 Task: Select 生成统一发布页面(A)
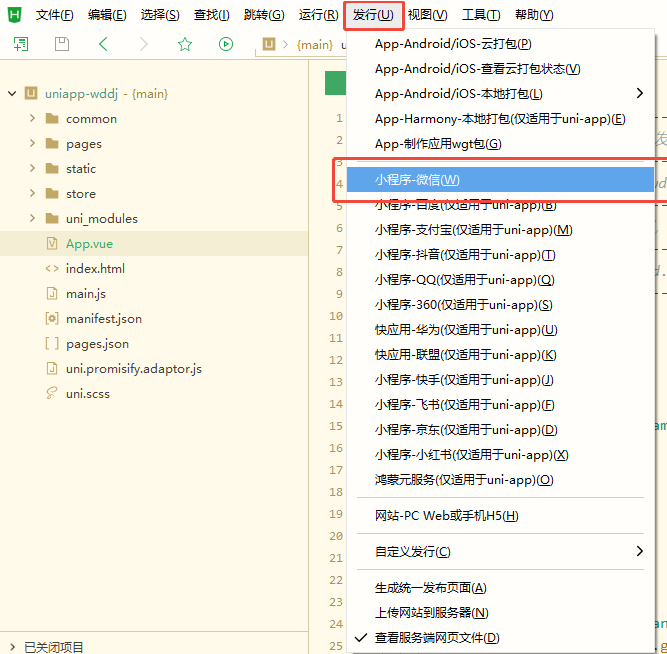point(500,588)
